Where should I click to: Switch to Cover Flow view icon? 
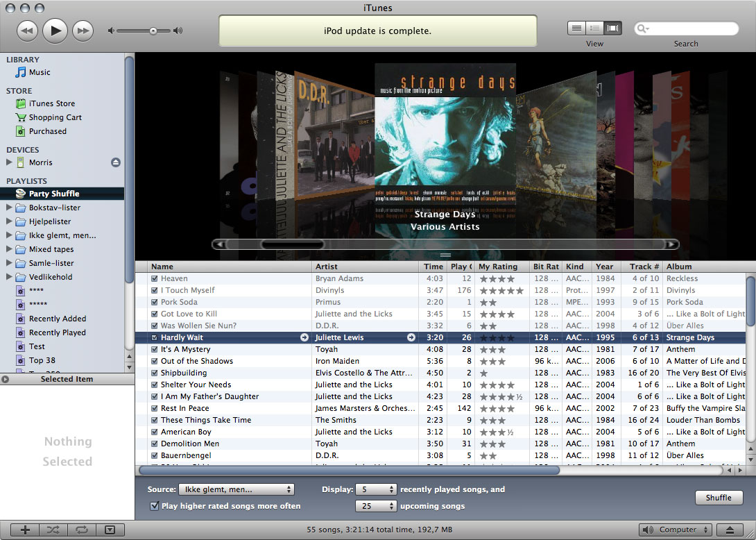[613, 28]
